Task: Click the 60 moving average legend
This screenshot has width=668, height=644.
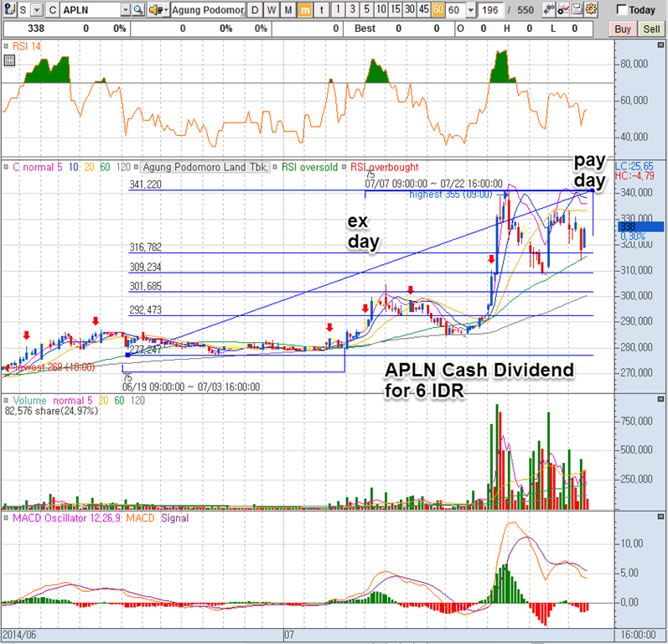Action: coord(105,167)
